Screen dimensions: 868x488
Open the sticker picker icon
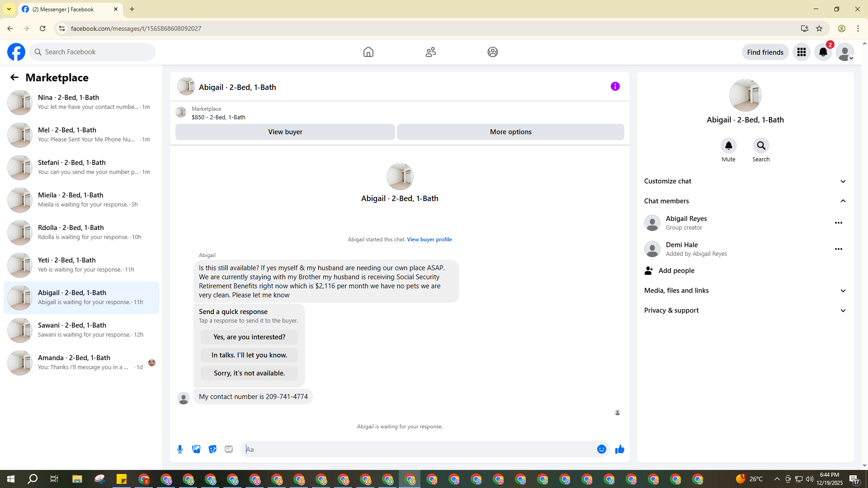tap(212, 449)
